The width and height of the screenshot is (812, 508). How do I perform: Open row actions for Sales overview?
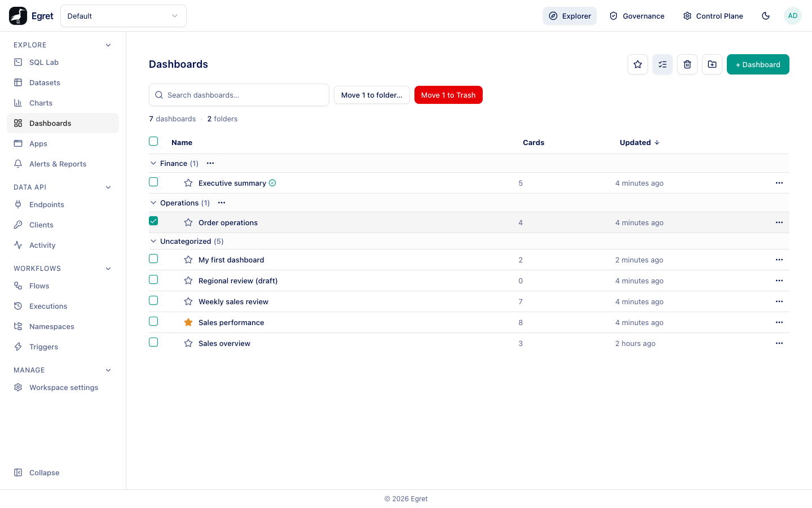pyautogui.click(x=779, y=343)
